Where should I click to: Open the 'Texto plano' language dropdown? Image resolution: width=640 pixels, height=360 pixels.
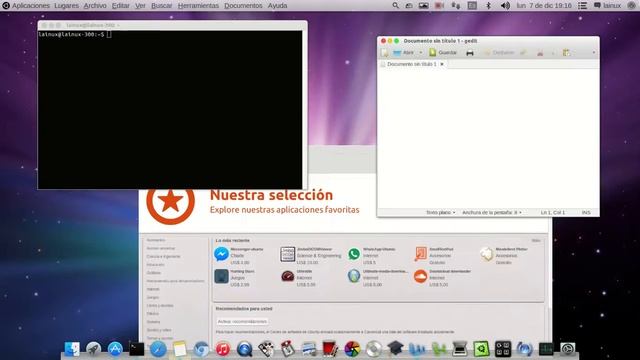pyautogui.click(x=440, y=212)
